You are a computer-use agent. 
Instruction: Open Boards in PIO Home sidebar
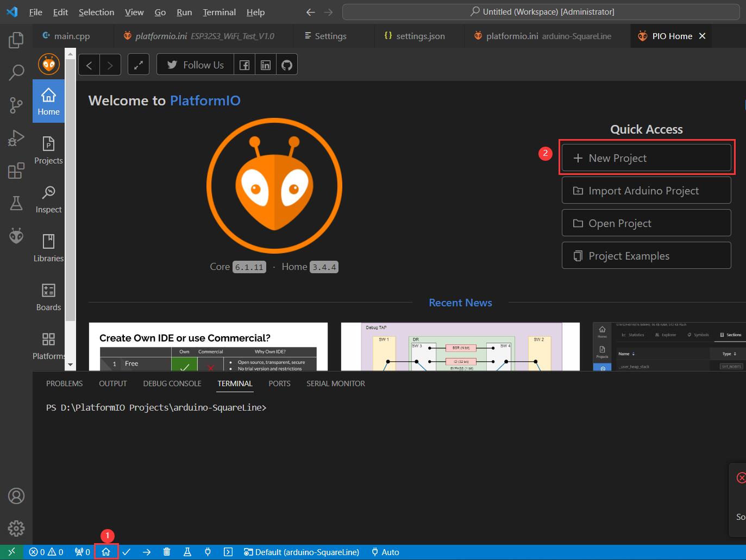coord(48,297)
